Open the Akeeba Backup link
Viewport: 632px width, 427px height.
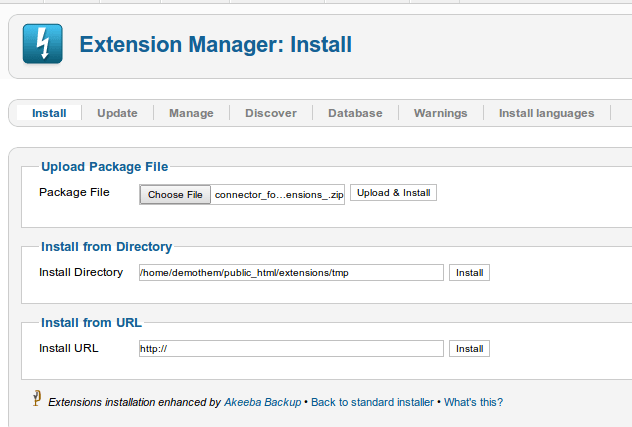261,402
